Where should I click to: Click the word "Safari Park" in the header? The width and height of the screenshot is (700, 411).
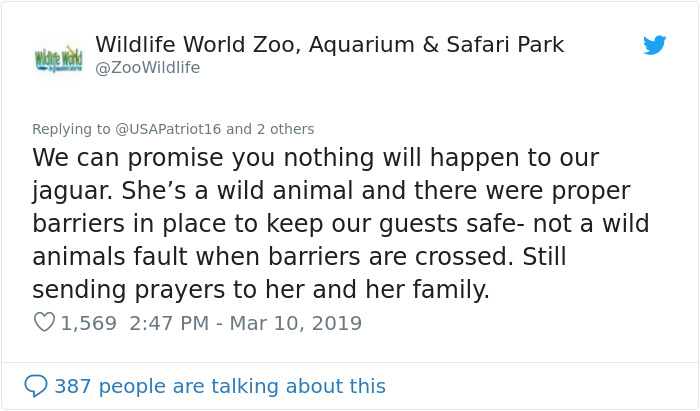(x=505, y=45)
